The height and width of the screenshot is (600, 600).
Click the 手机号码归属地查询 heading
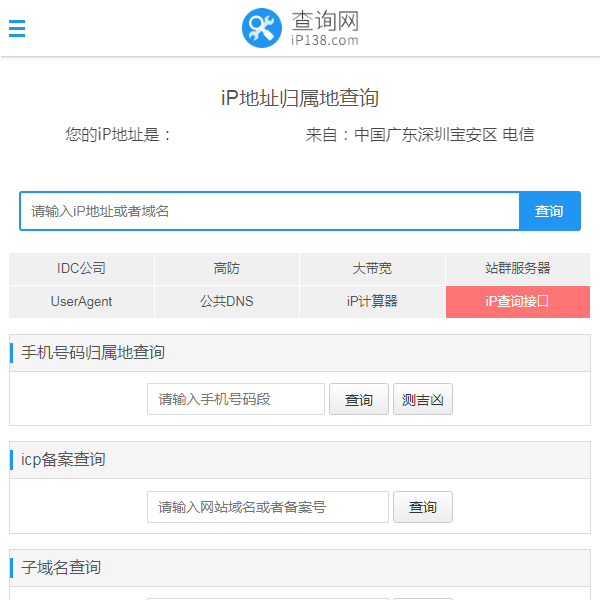tap(93, 353)
